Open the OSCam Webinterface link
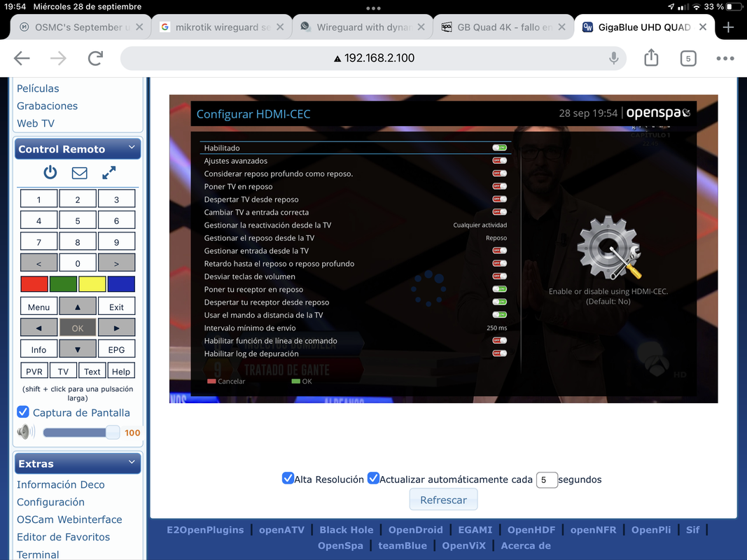Image resolution: width=747 pixels, height=560 pixels. (69, 519)
